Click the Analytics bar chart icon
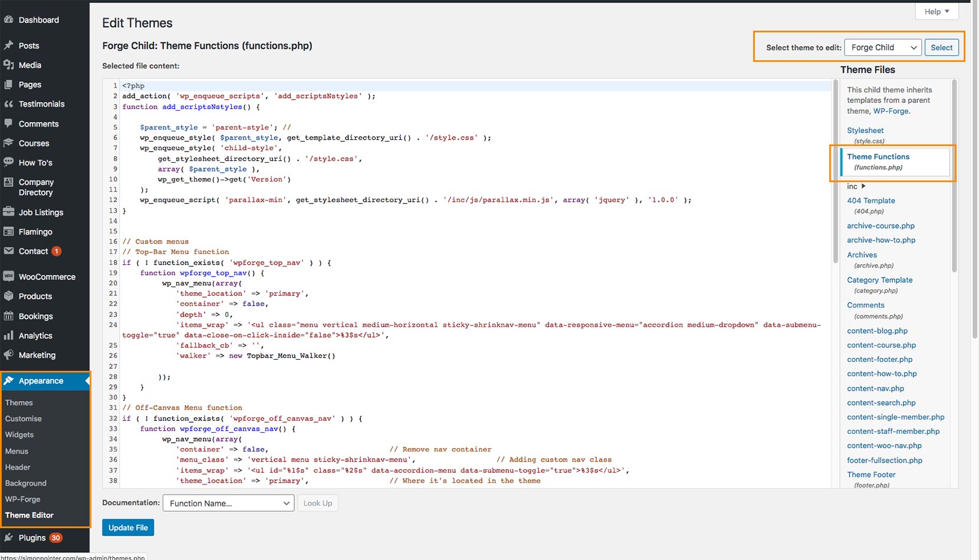This screenshot has width=979, height=560. click(8, 335)
